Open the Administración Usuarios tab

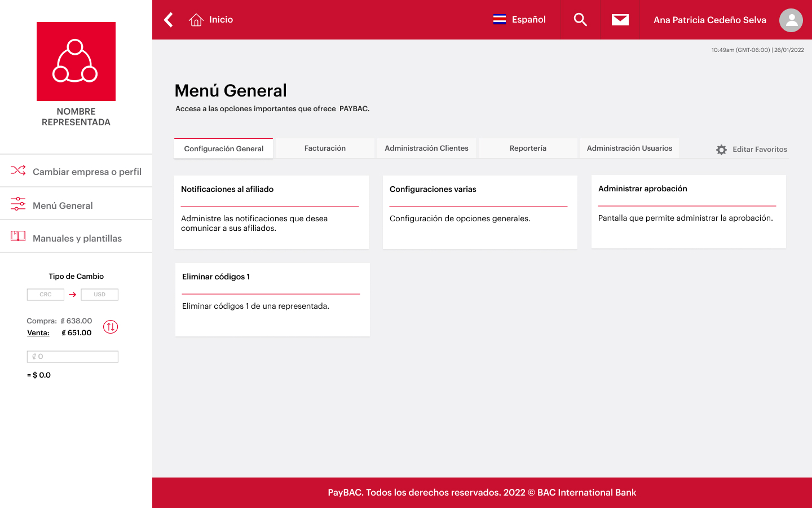click(x=629, y=148)
